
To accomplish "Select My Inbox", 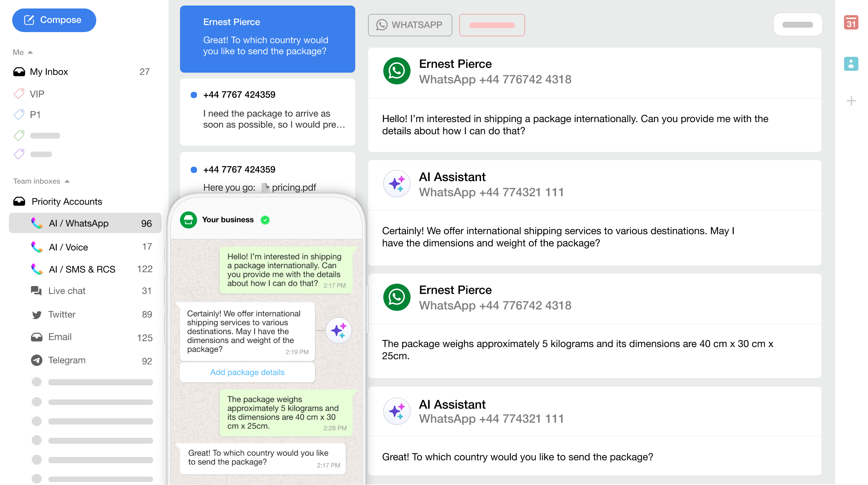I will 49,72.
